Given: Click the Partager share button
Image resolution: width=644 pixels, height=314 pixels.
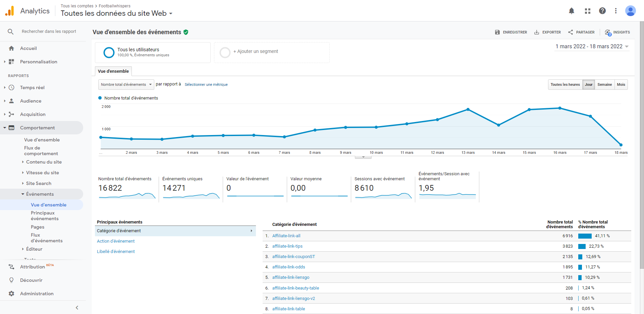Looking at the screenshot, I should pos(581,33).
